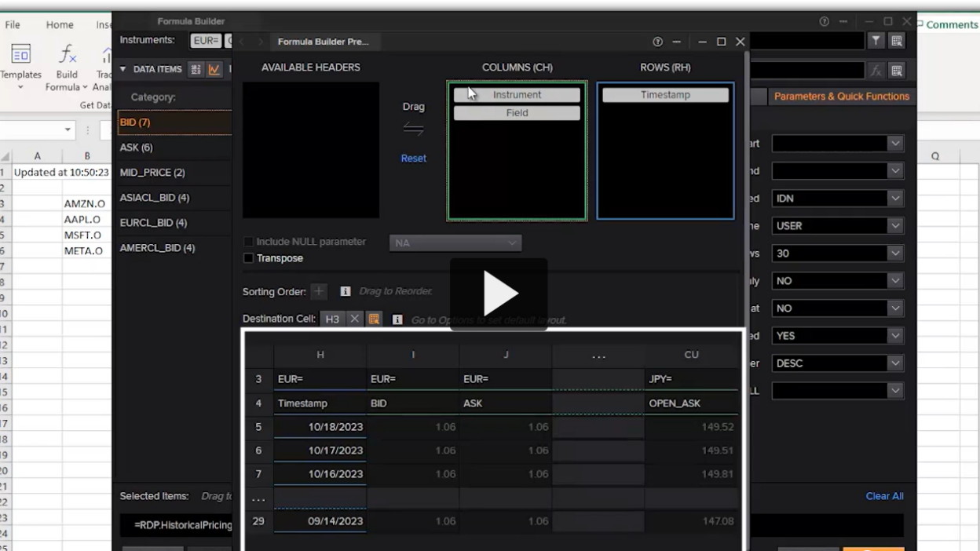Toggle the Include NULL parameter checkbox
Image resolution: width=980 pixels, height=551 pixels.
[249, 242]
